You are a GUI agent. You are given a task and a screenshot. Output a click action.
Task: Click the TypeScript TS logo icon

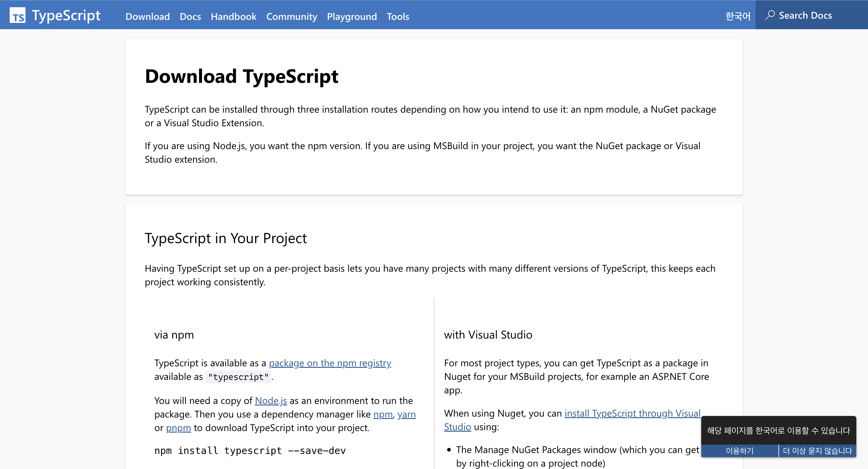coord(17,15)
